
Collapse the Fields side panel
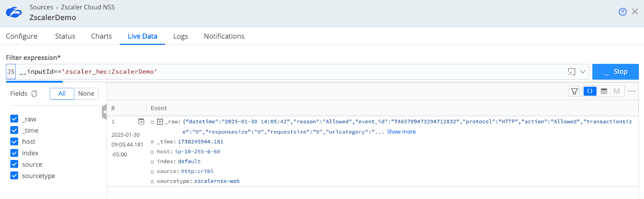tap(104, 112)
